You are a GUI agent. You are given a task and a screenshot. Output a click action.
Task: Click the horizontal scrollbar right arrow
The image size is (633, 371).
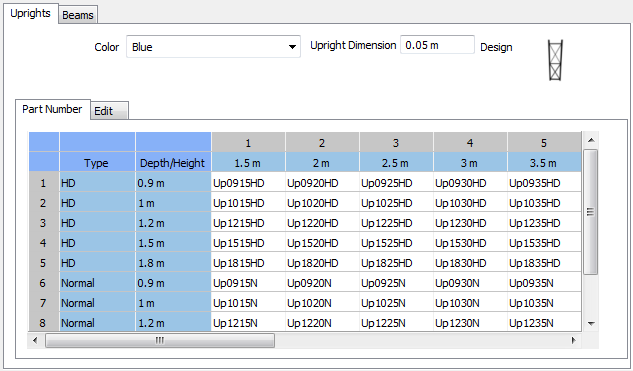click(574, 340)
